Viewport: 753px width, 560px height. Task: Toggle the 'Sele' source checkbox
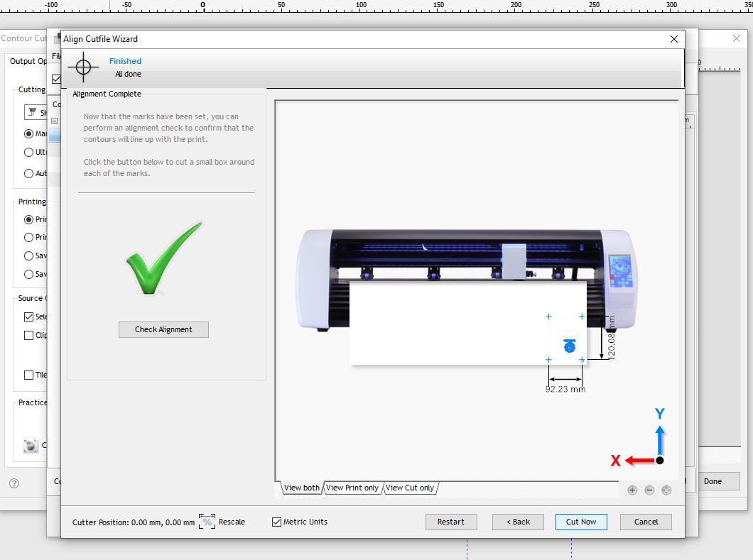pos(29,317)
